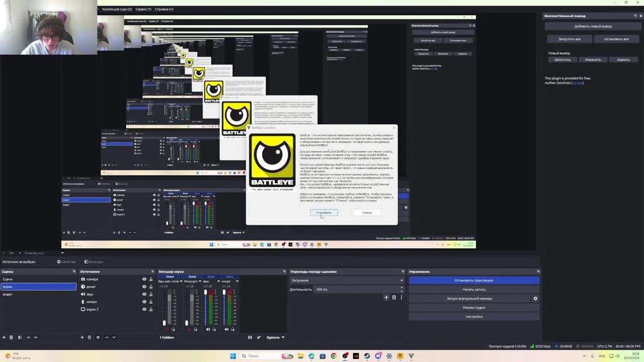Add a new source with plus icon
Image resolution: width=644 pixels, height=362 pixels.
point(82,337)
